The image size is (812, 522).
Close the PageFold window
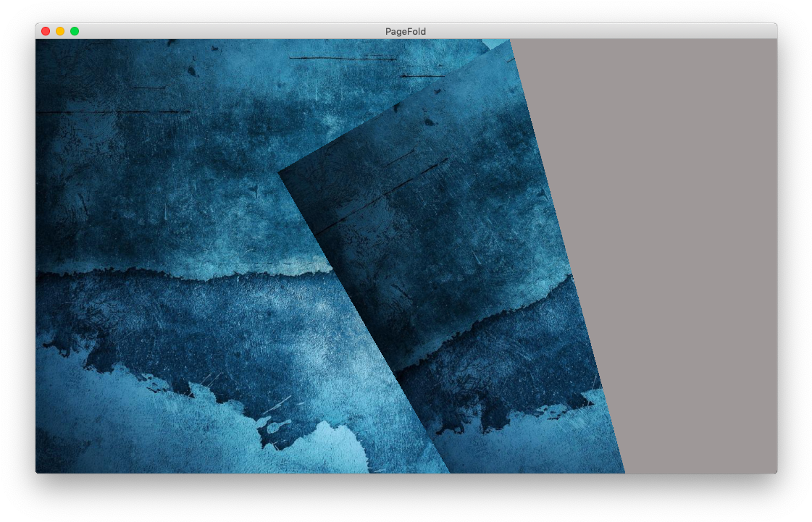click(46, 31)
